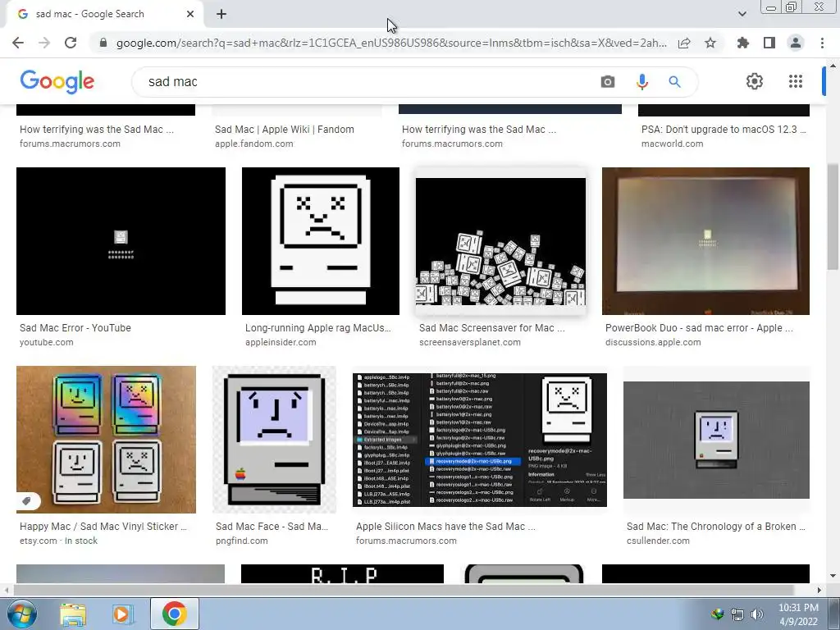
Task: Toggle the Chrome side panel
Action: click(769, 43)
